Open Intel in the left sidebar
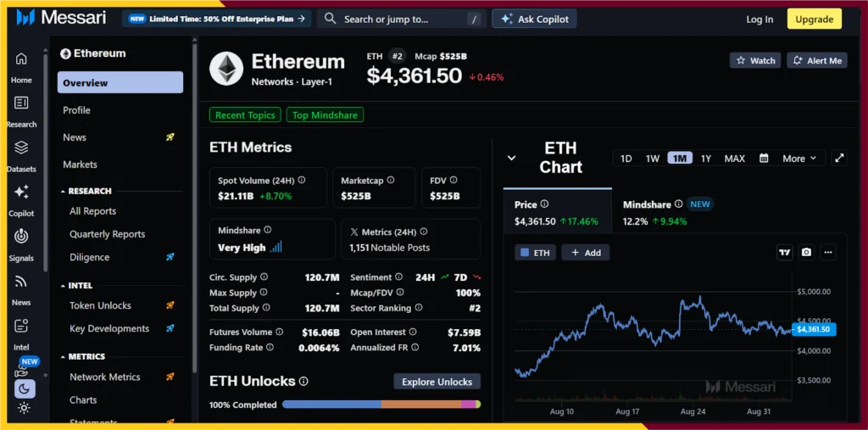The image size is (868, 430). 21,333
